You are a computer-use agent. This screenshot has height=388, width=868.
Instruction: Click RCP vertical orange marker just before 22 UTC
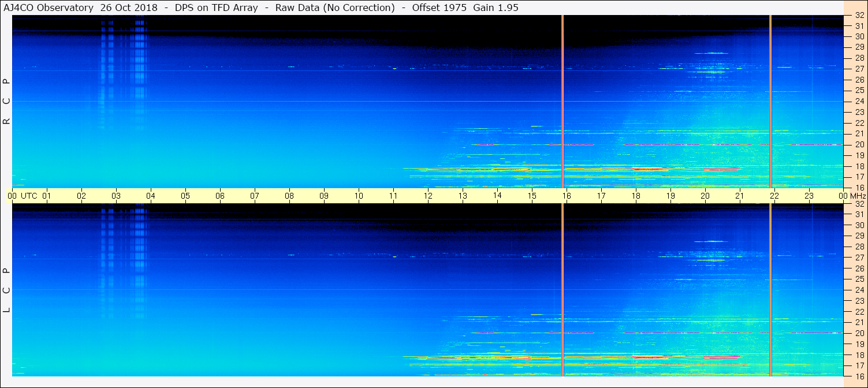(770, 102)
